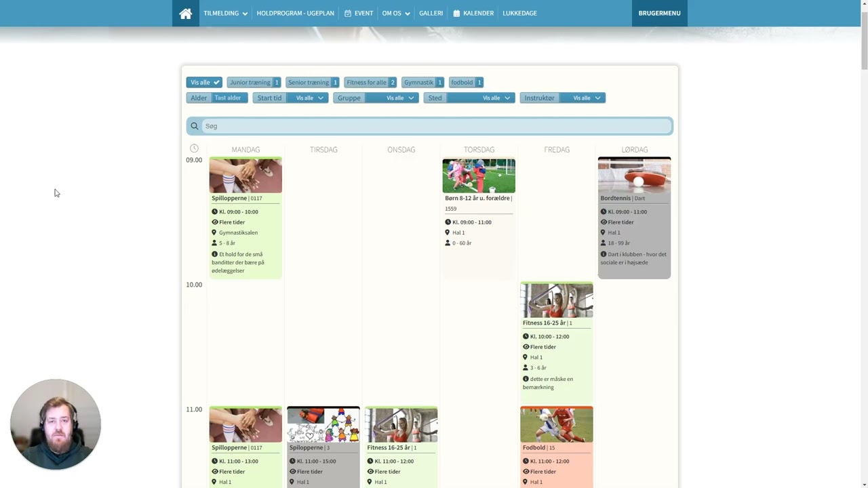Viewport: 868px width, 488px height.
Task: Click the Bordtennis table tennis thumbnail
Action: pyautogui.click(x=634, y=176)
